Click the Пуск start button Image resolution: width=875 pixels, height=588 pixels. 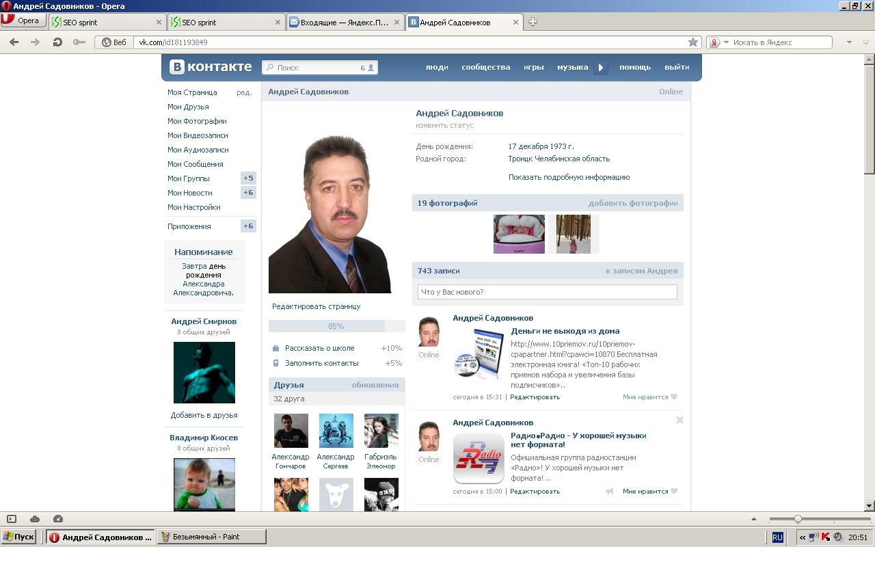[18, 537]
